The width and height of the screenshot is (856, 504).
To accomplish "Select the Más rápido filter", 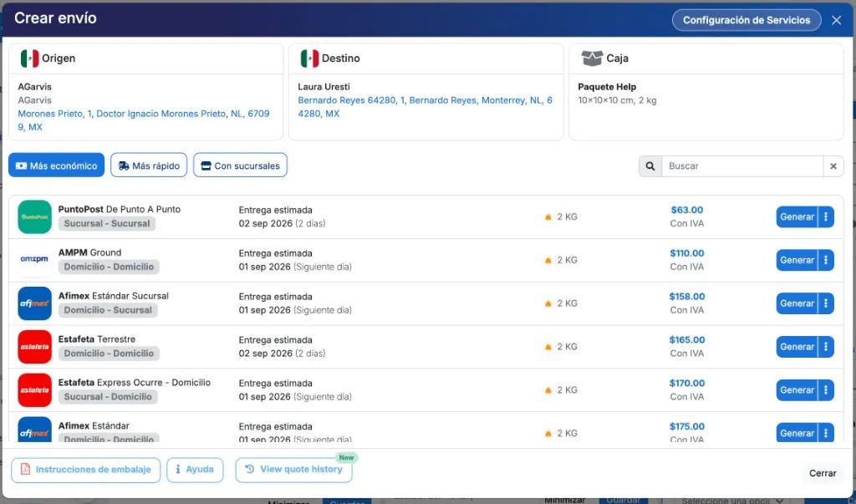I will pos(149,165).
